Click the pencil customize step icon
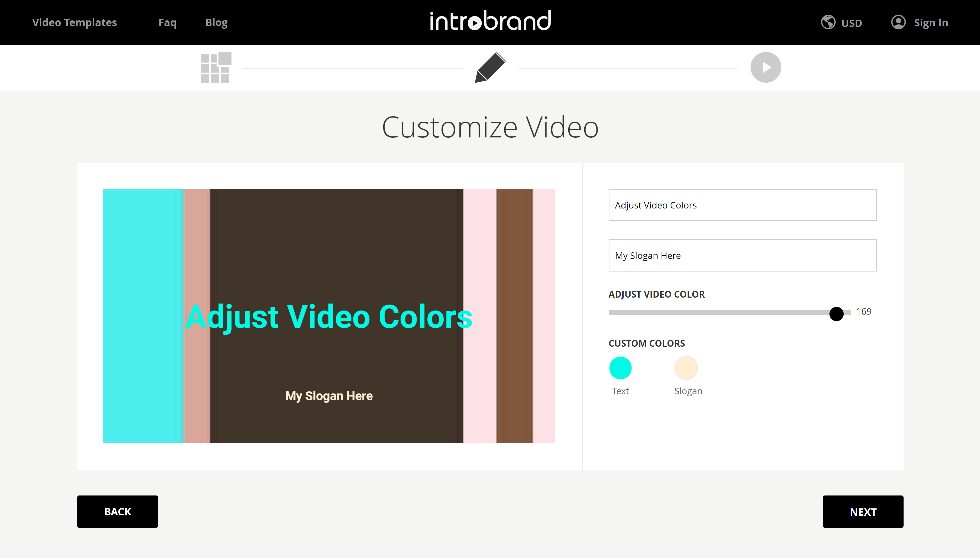 (x=490, y=67)
